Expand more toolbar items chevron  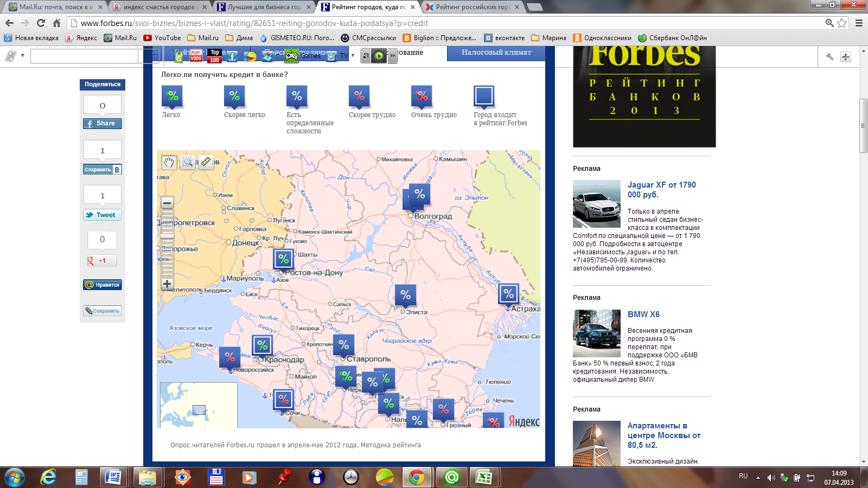393,56
